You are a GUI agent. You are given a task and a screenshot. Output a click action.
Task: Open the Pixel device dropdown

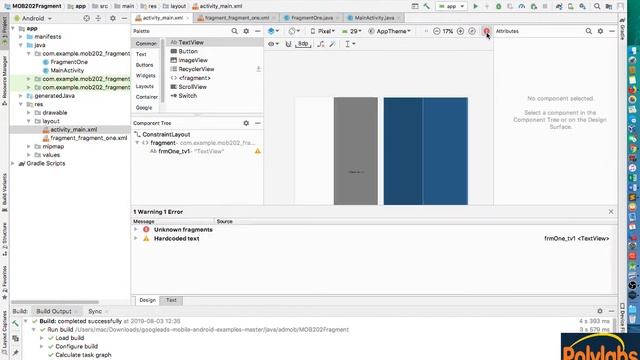click(x=322, y=31)
